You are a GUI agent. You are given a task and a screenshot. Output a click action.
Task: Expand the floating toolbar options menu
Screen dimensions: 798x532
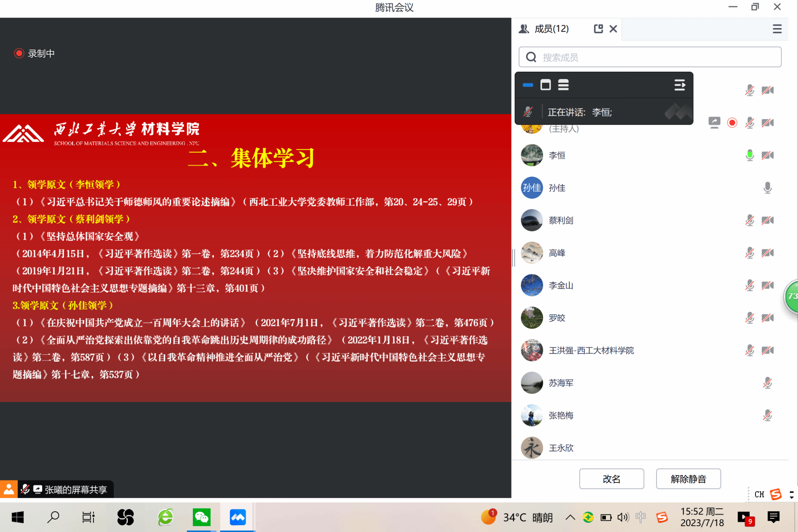click(x=680, y=85)
